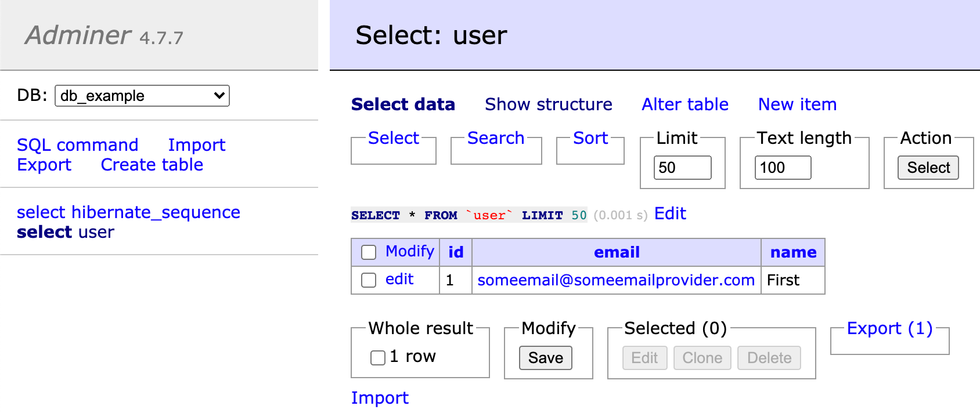Toggle the header checkbox beside Modify
This screenshot has width=980, height=413.
point(369,252)
